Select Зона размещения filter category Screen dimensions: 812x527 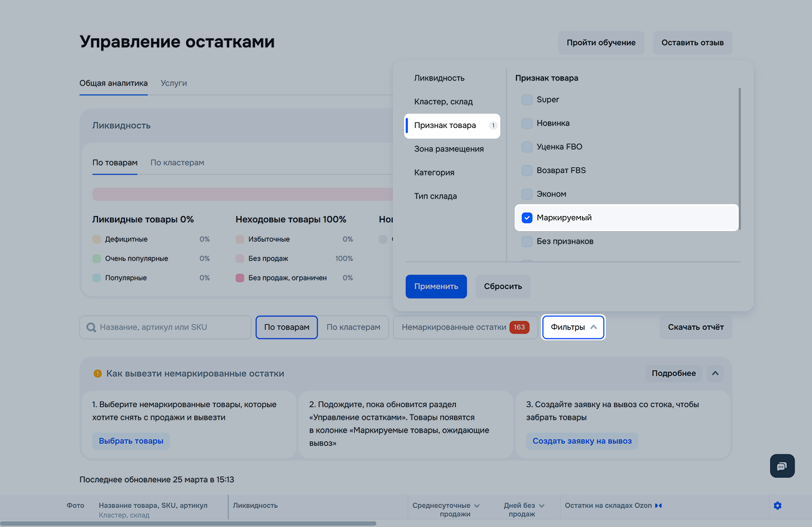tap(448, 149)
